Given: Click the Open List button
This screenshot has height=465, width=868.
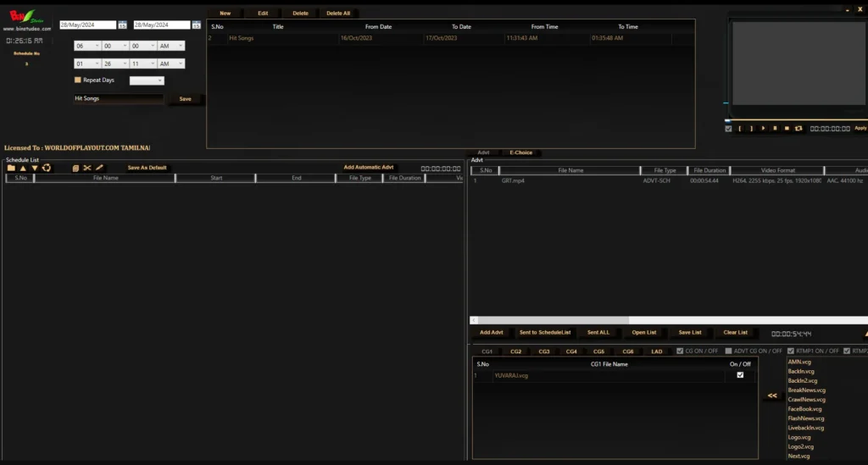Looking at the screenshot, I should (x=644, y=333).
